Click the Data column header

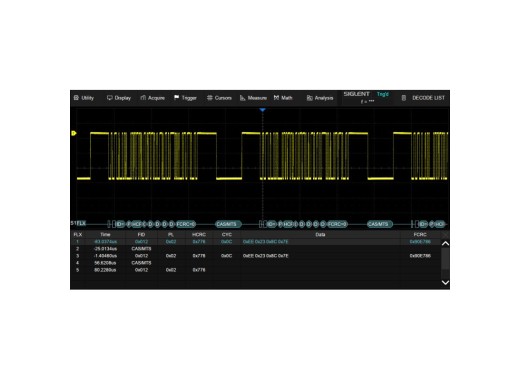[320, 235]
